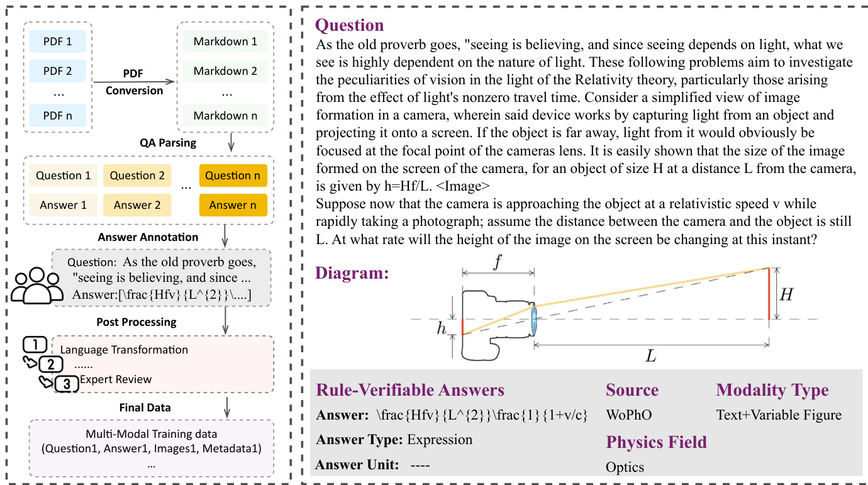Select the PDF 1 box
Image resolution: width=868 pixels, height=485 pixels.
[x=57, y=42]
